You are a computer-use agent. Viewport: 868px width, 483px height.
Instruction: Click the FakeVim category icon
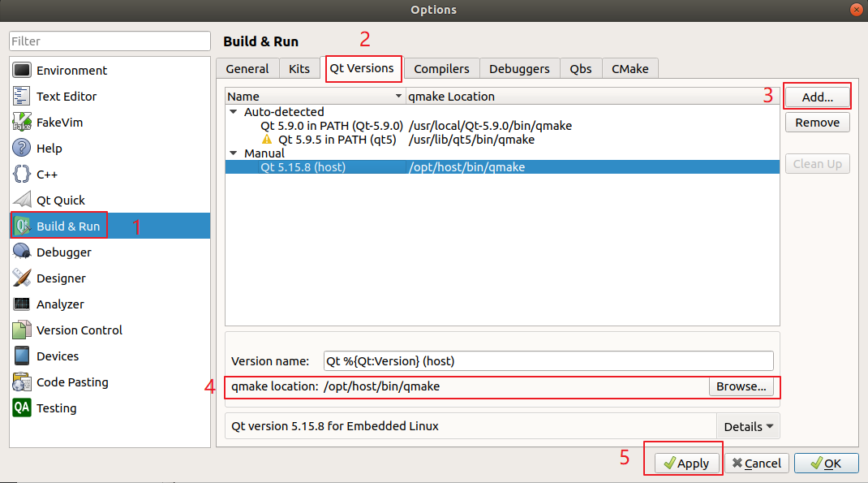[x=22, y=123]
